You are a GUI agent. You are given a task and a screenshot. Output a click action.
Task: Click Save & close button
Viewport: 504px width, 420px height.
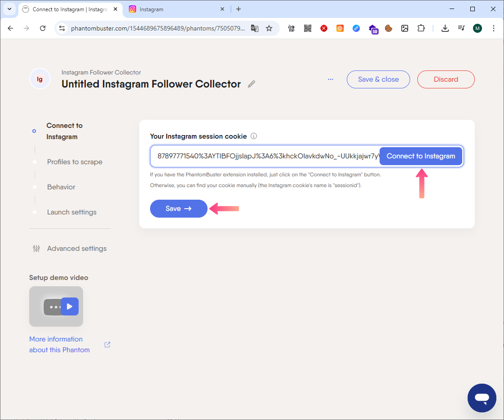pos(378,79)
